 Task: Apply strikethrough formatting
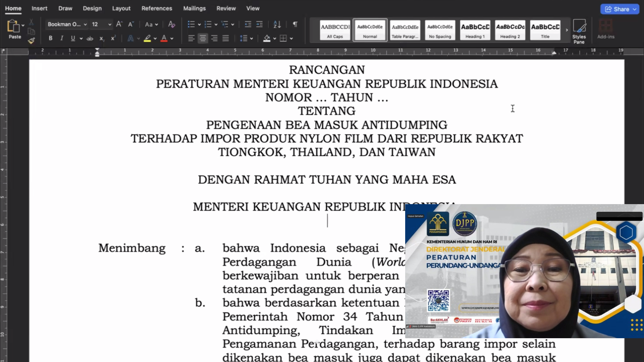click(x=90, y=39)
